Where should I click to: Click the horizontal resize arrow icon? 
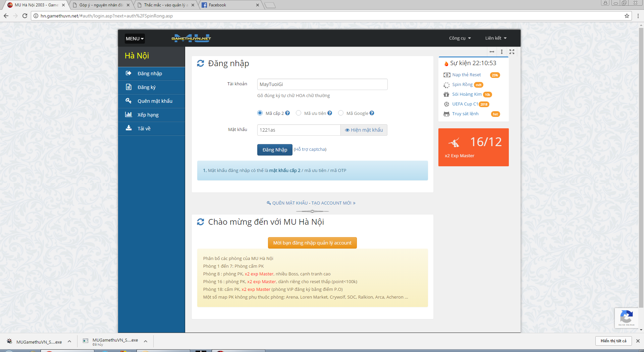click(492, 52)
